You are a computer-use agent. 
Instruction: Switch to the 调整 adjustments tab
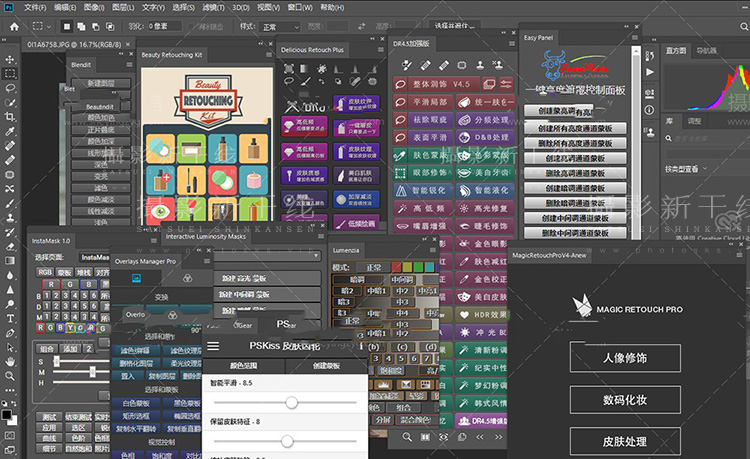point(695,121)
